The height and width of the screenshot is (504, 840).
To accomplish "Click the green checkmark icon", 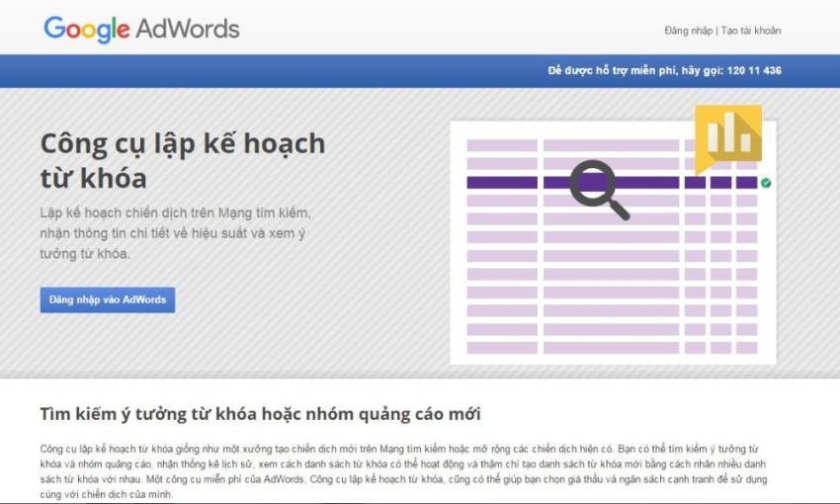I will tap(766, 183).
